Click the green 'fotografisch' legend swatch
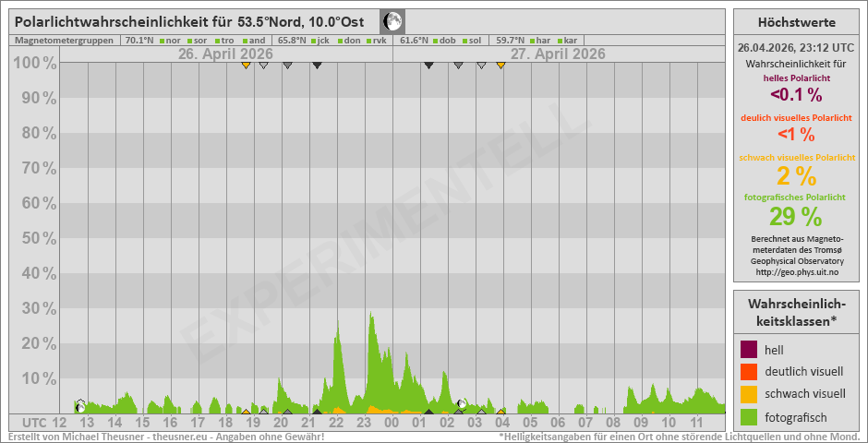 [749, 418]
